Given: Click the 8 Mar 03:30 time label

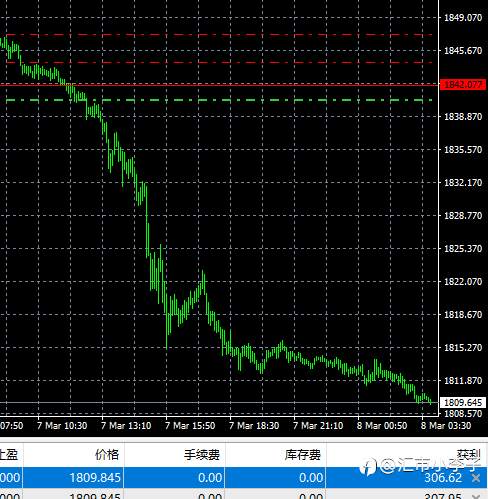Looking at the screenshot, I should click(446, 426).
